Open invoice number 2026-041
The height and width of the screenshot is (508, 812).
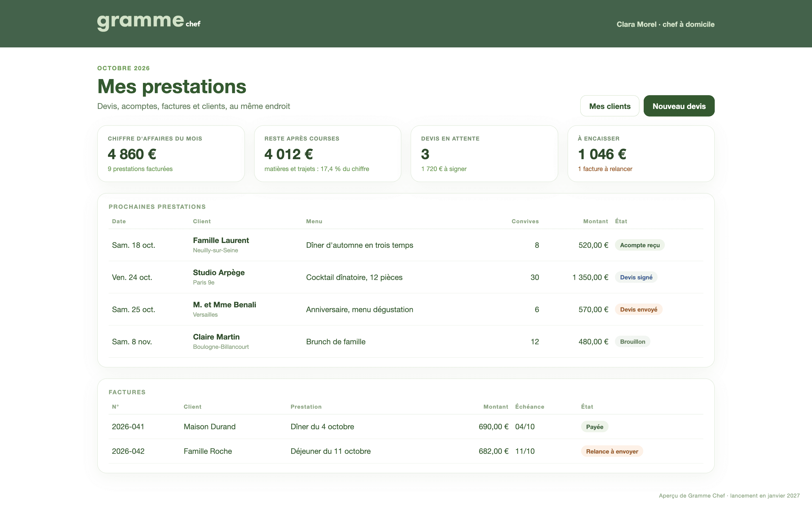pyautogui.click(x=128, y=427)
